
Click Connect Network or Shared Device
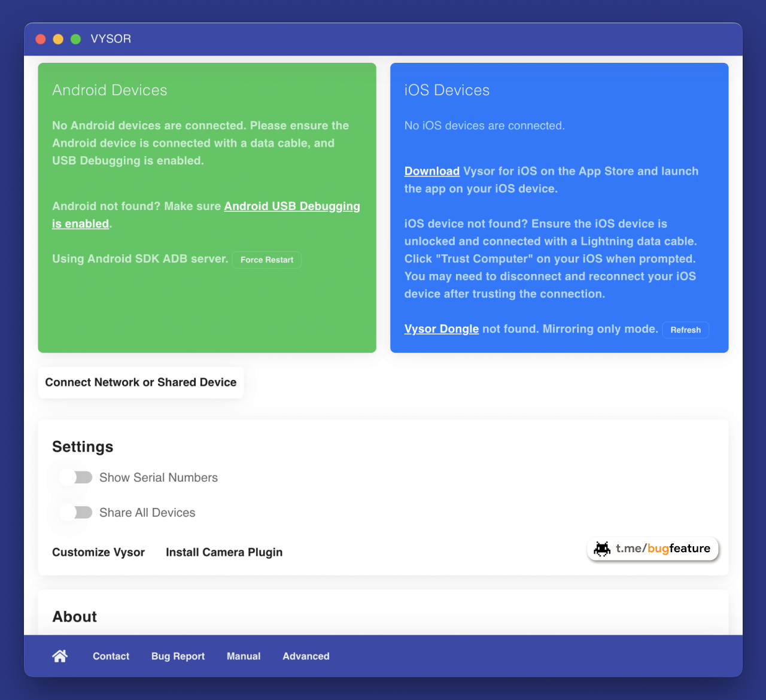pos(141,382)
